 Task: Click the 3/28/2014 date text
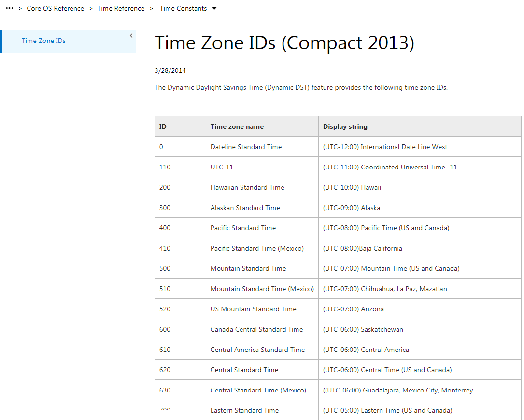(170, 70)
